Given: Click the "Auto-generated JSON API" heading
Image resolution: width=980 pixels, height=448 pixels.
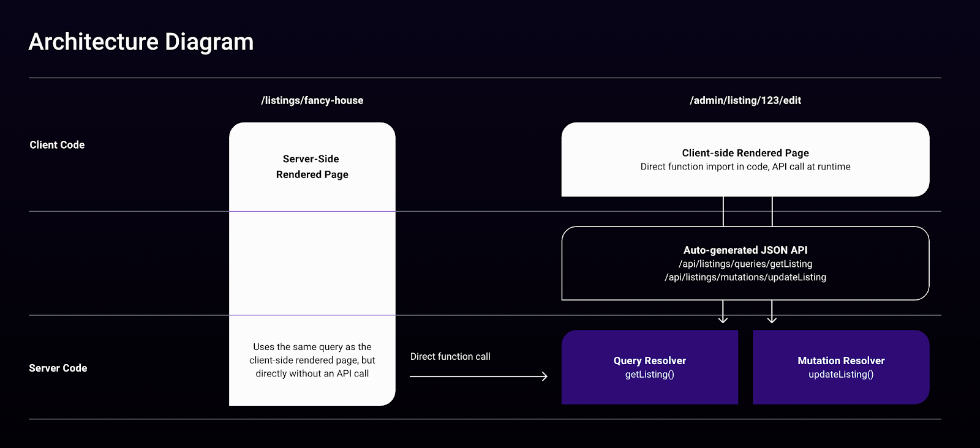Looking at the screenshot, I should (x=745, y=250).
